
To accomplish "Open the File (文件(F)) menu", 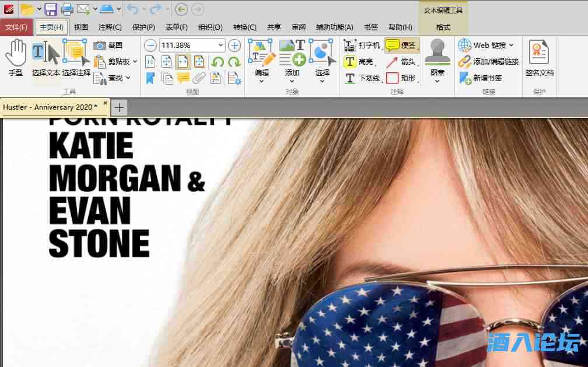I will point(16,27).
